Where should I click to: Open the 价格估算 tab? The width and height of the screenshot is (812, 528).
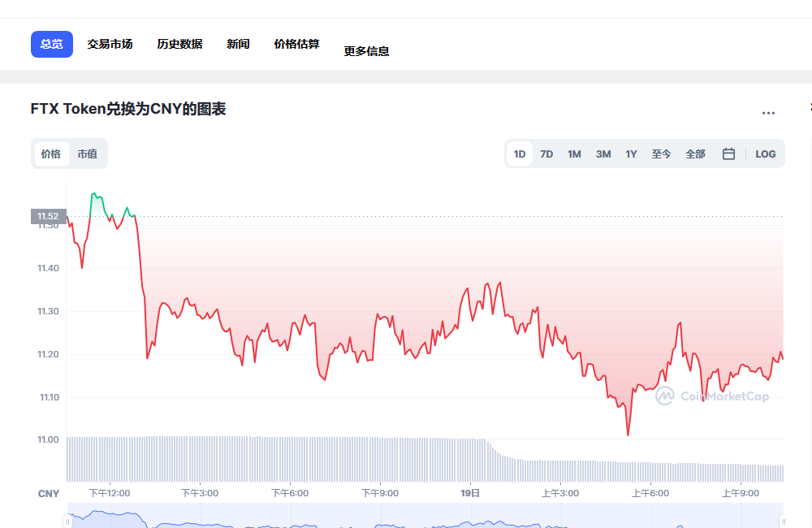point(296,44)
